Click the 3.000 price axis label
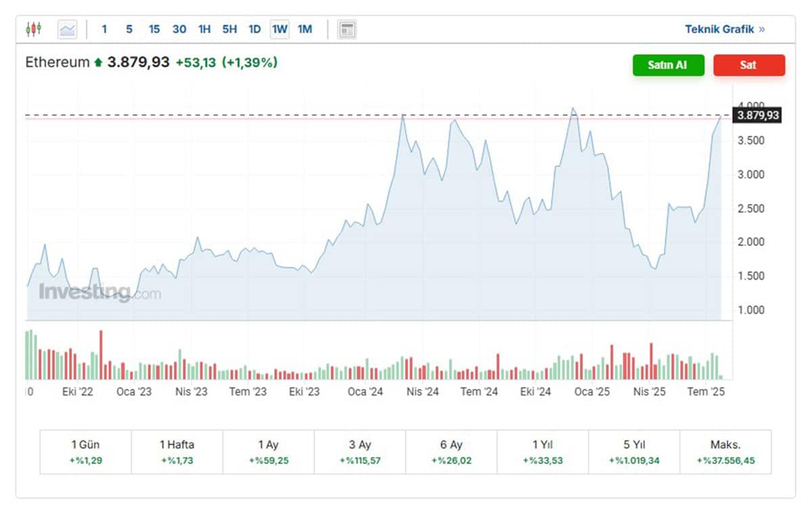Image resolution: width=812 pixels, height=510 pixels. click(x=750, y=174)
